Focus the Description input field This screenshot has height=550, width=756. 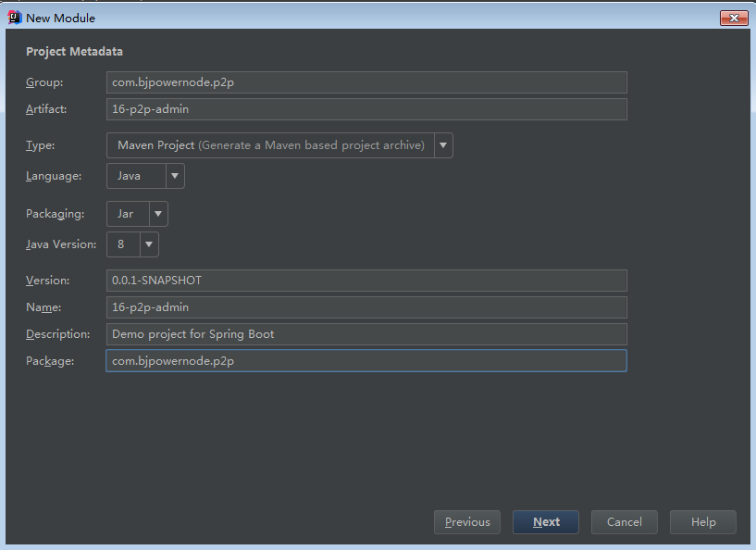pos(366,334)
